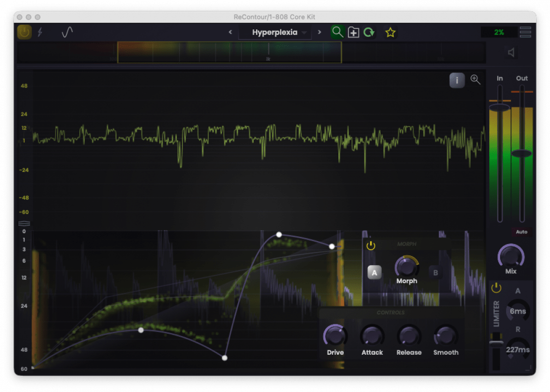The width and height of the screenshot is (550, 392).
Task: Click the In level fader handle
Action: [500, 107]
